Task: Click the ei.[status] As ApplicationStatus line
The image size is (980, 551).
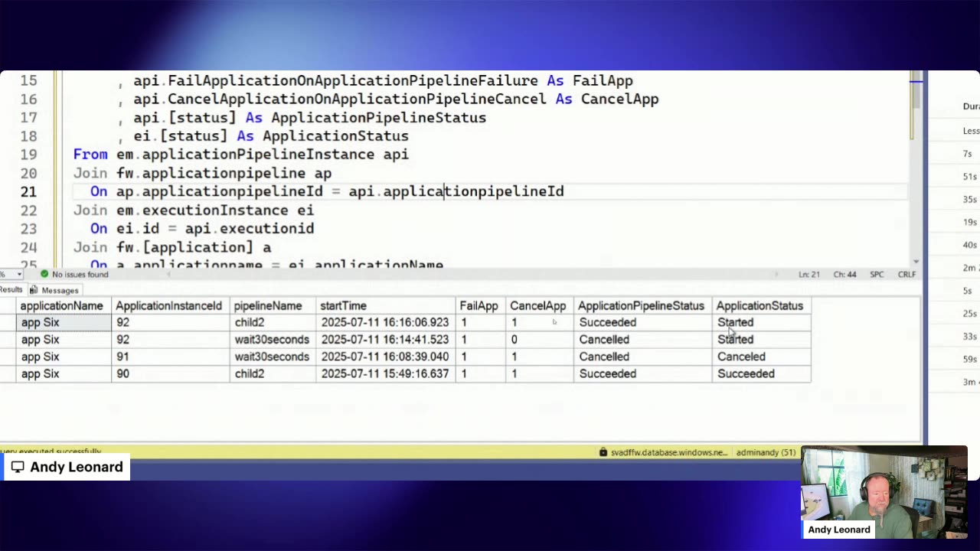Action: (x=271, y=136)
